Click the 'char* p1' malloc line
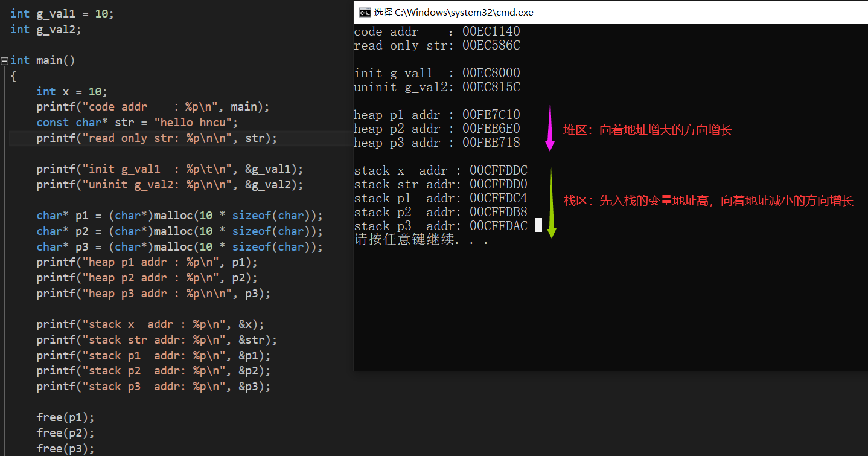This screenshot has width=868, height=456. 179,216
